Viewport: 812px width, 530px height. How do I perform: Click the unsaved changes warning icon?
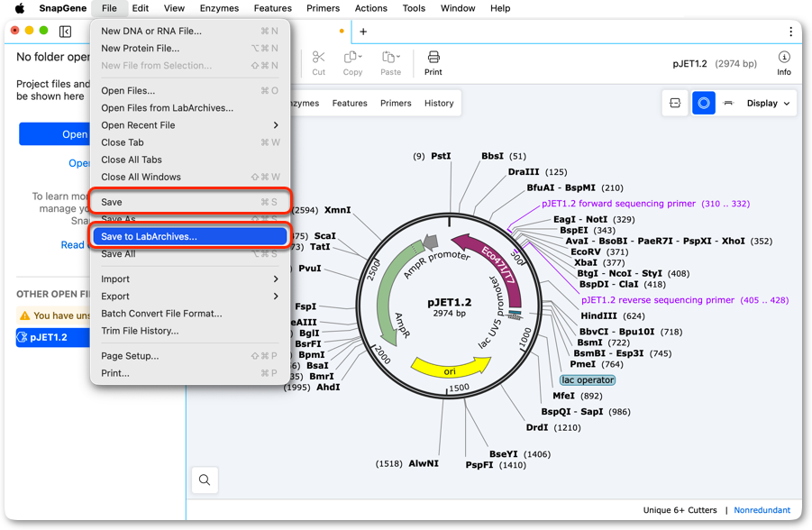(25, 315)
